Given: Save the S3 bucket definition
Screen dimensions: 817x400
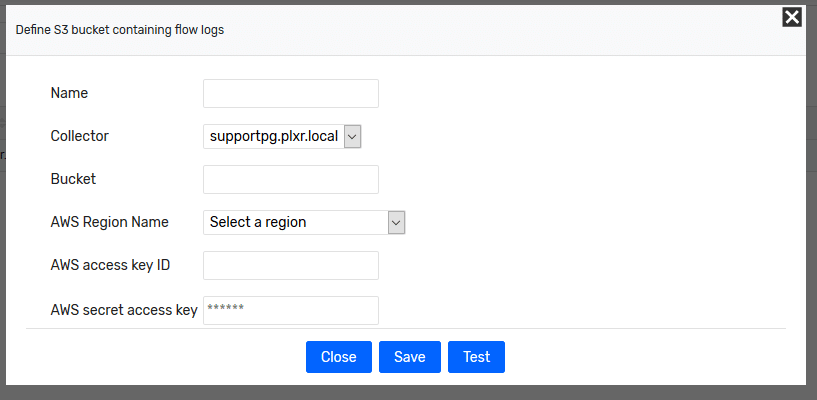Looking at the screenshot, I should coord(410,357).
